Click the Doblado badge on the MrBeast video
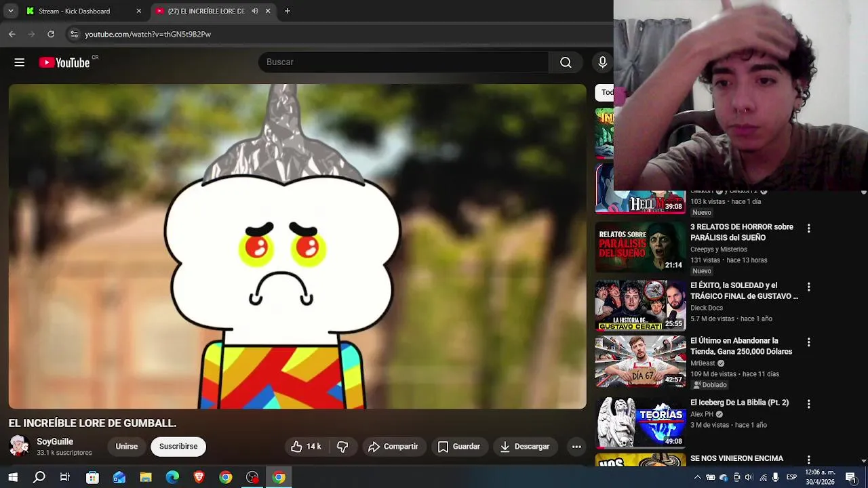 point(709,385)
